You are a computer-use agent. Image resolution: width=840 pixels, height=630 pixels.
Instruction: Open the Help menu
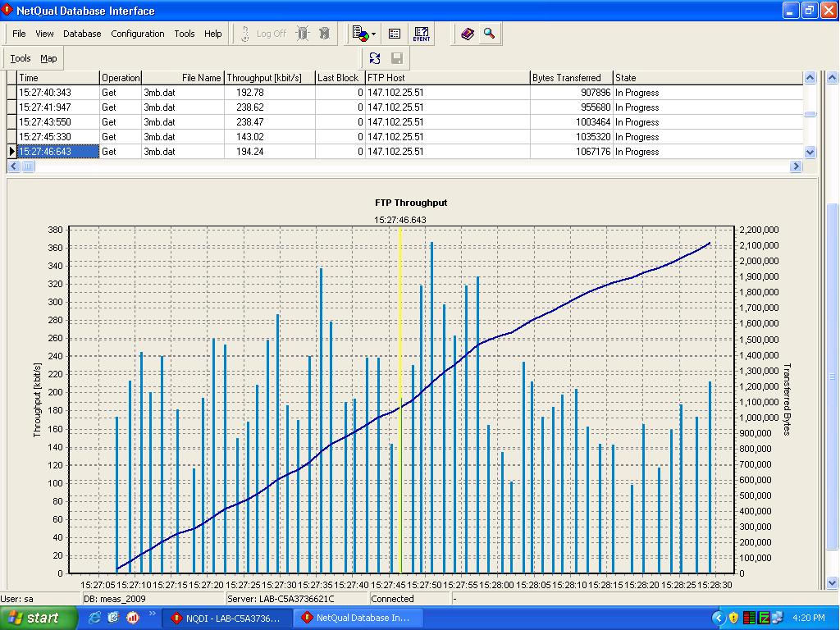tap(212, 34)
